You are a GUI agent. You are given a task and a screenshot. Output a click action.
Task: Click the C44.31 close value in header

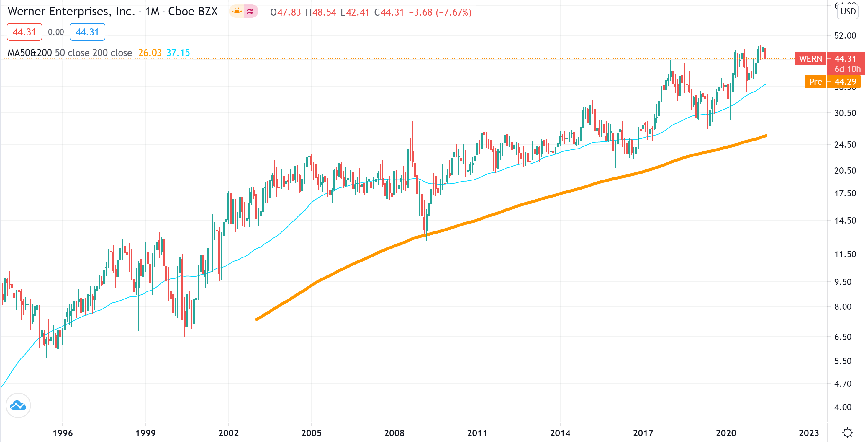pos(389,12)
